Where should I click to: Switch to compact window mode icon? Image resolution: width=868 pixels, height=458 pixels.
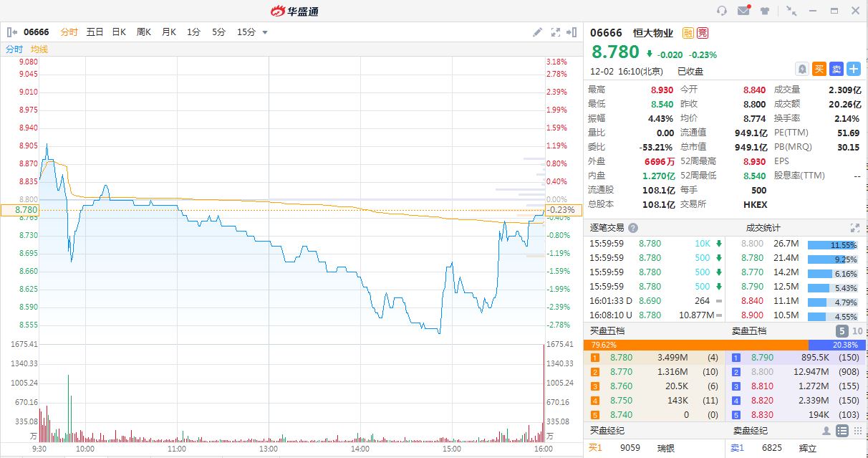(791, 11)
